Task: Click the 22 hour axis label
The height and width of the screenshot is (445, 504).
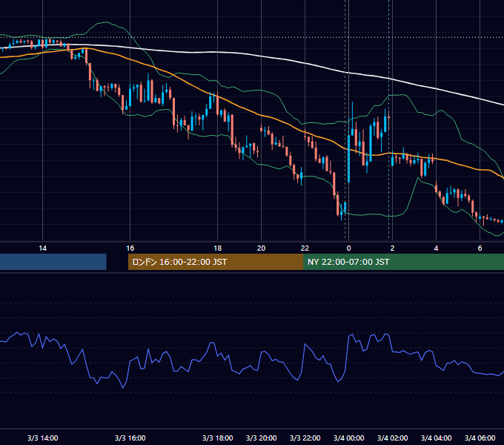Action: pyautogui.click(x=305, y=248)
